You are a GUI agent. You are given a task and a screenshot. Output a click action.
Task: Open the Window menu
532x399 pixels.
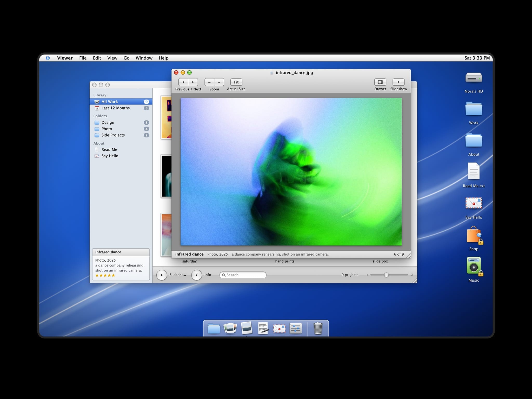(x=144, y=58)
